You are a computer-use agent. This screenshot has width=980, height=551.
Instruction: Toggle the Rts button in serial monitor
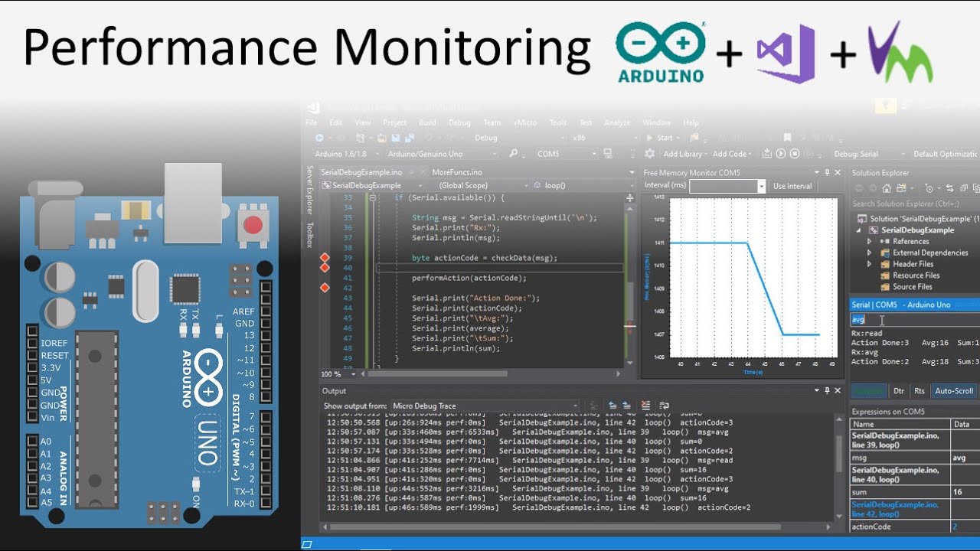(919, 391)
